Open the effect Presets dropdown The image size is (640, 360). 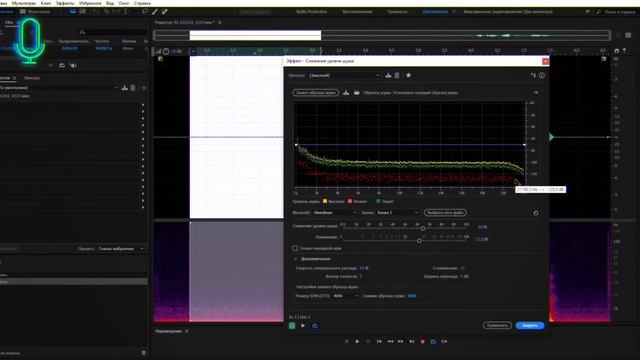344,76
